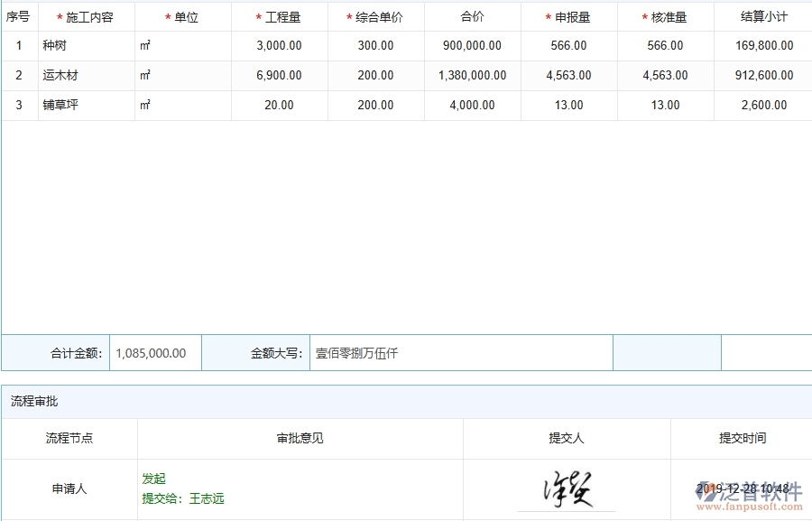Click the 单位 column header
Screen dimensions: 812x521
[184, 15]
